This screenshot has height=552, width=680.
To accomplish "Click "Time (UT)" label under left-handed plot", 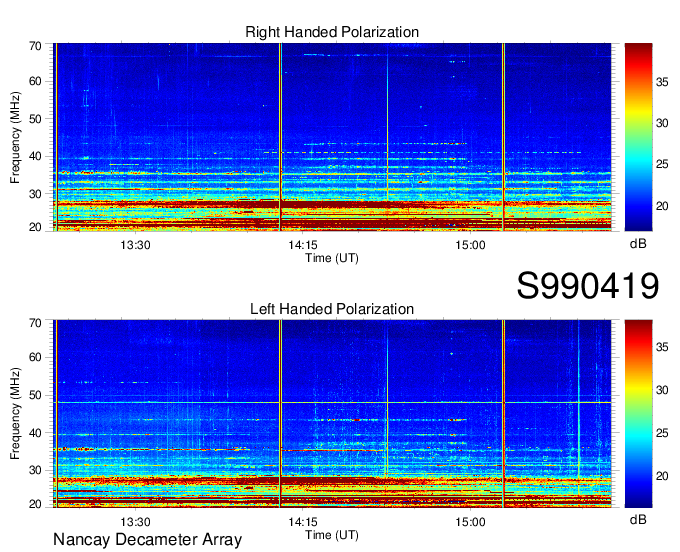I will point(332,535).
